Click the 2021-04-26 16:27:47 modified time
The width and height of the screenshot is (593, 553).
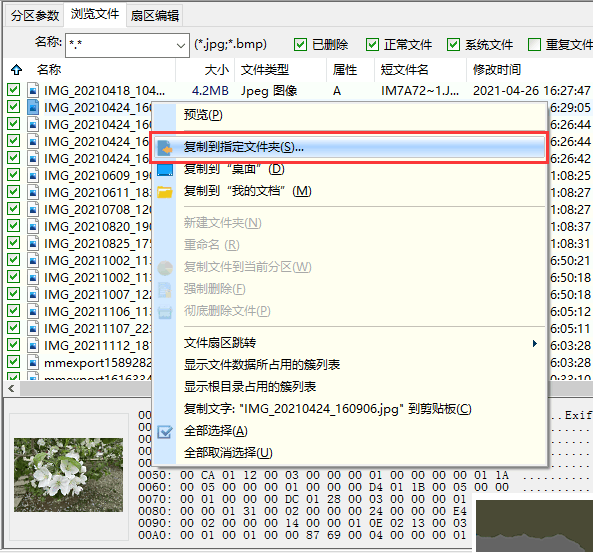tap(531, 91)
